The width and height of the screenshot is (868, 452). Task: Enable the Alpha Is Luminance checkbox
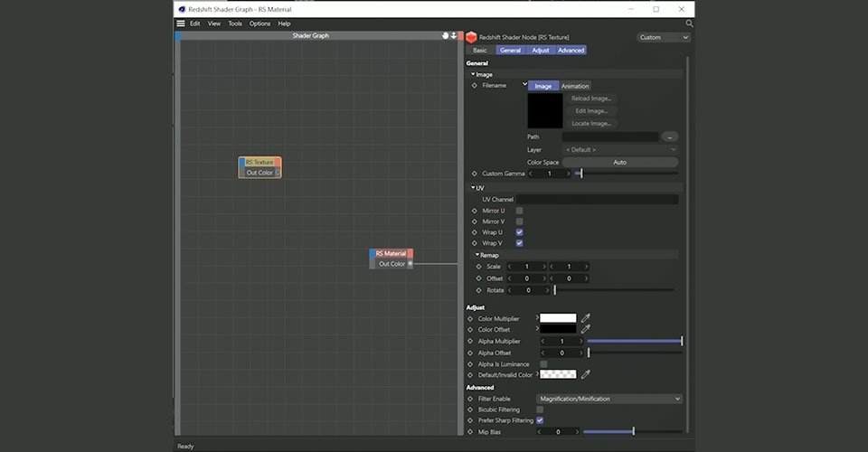click(543, 364)
